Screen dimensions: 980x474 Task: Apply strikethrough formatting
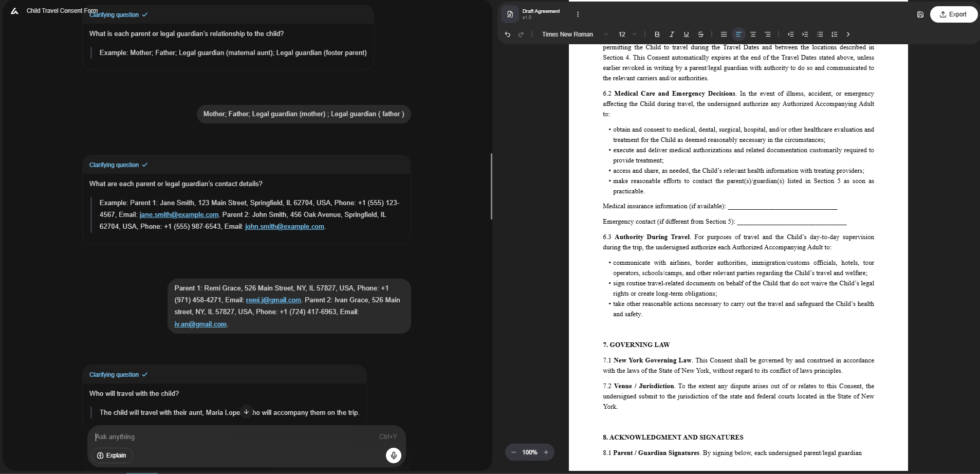click(x=700, y=34)
